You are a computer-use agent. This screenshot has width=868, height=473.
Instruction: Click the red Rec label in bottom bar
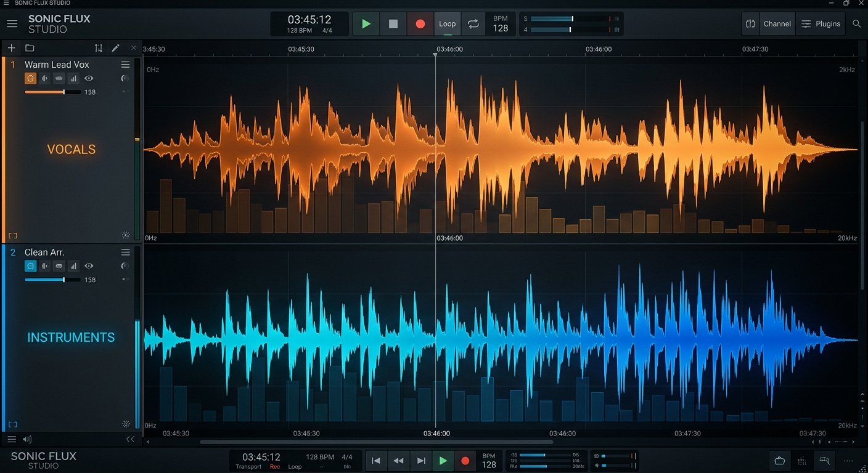[x=275, y=467]
